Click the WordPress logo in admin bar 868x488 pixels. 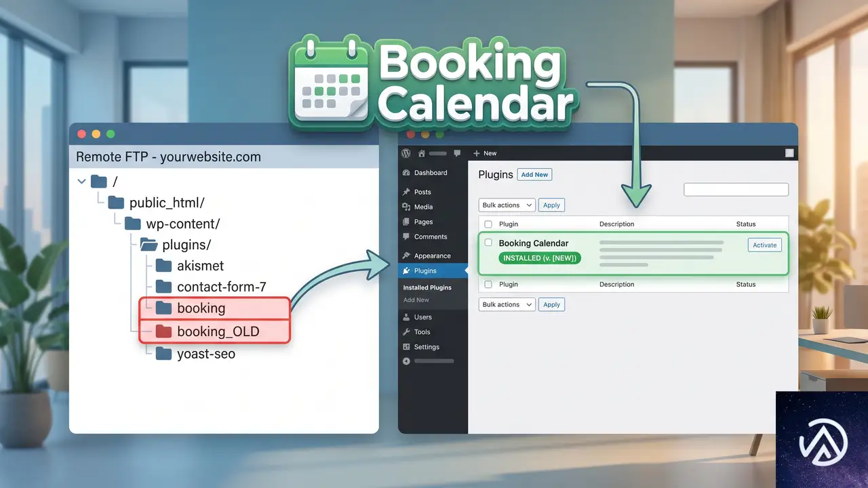[406, 153]
